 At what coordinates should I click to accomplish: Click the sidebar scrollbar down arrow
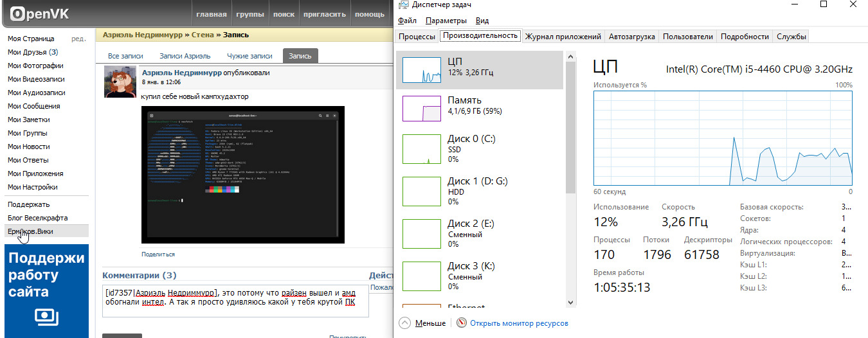click(x=570, y=303)
